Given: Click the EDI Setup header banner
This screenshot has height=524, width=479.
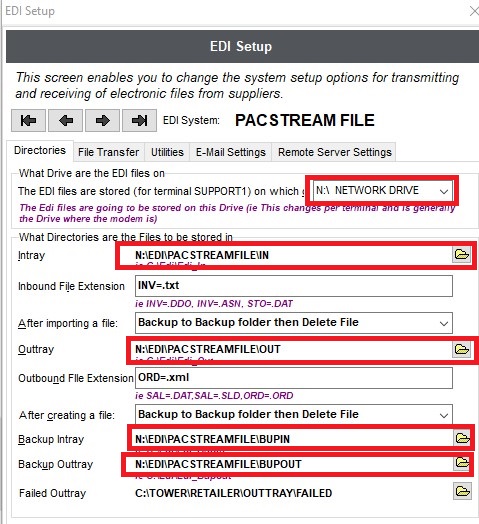Looking at the screenshot, I should pyautogui.click(x=242, y=46).
